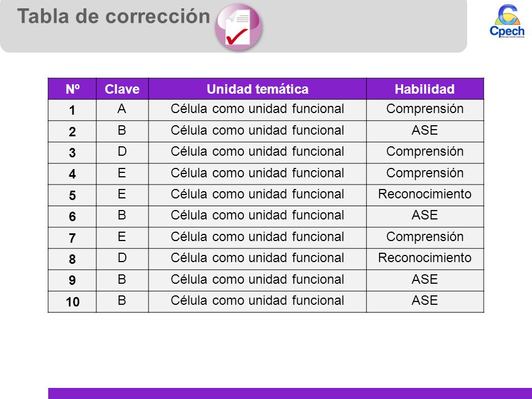Image resolution: width=532 pixels, height=399 pixels.
Task: Click the Cpech logo
Action: [507, 21]
